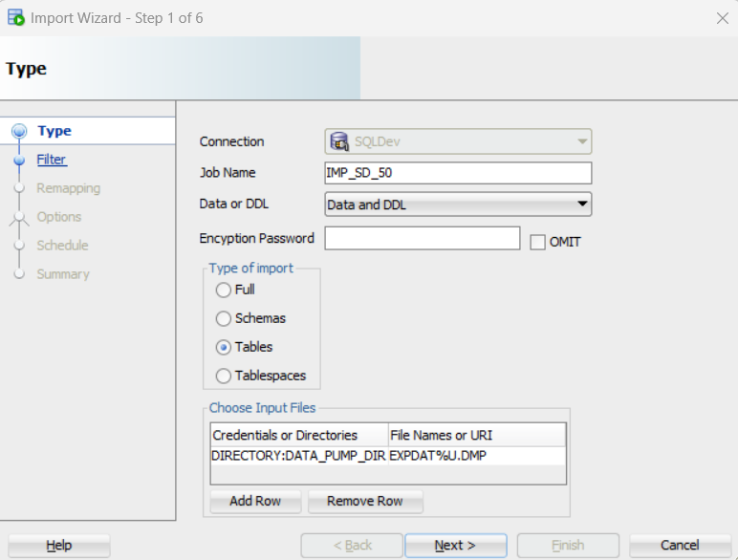Image resolution: width=738 pixels, height=560 pixels.
Task: Focus the Encryption Password field
Action: 423,238
